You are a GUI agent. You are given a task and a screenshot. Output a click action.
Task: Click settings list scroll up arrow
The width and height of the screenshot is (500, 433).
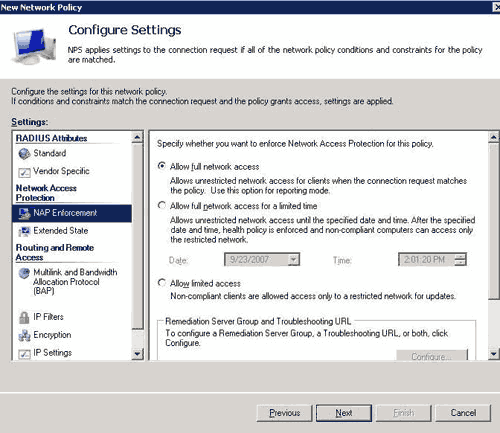click(x=137, y=137)
